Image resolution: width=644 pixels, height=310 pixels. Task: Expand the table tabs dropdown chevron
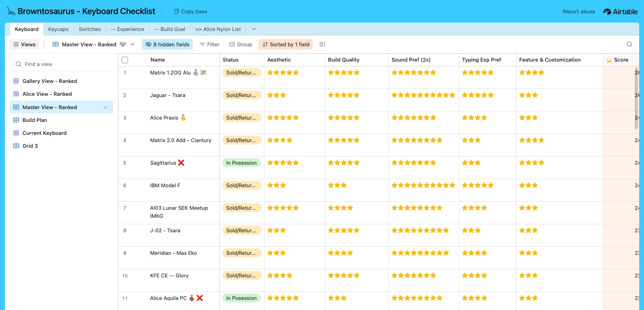(x=254, y=29)
